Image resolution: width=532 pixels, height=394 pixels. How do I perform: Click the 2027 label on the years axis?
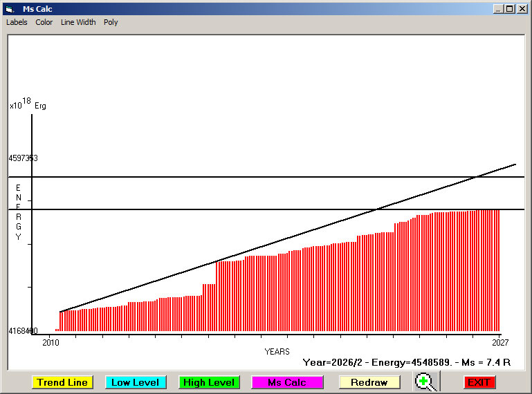point(499,342)
